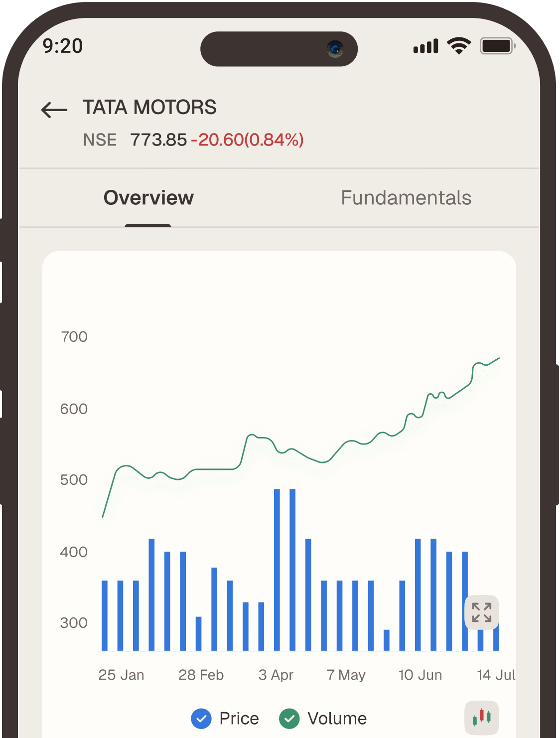Image resolution: width=560 pixels, height=738 pixels.
Task: Tap the back arrow to exit TATA MOTORS
Action: pyautogui.click(x=53, y=110)
